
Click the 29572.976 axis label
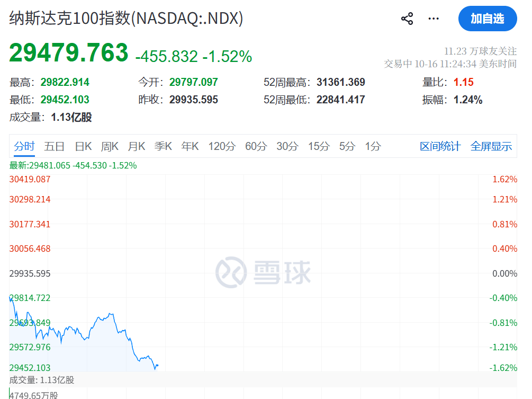point(30,347)
